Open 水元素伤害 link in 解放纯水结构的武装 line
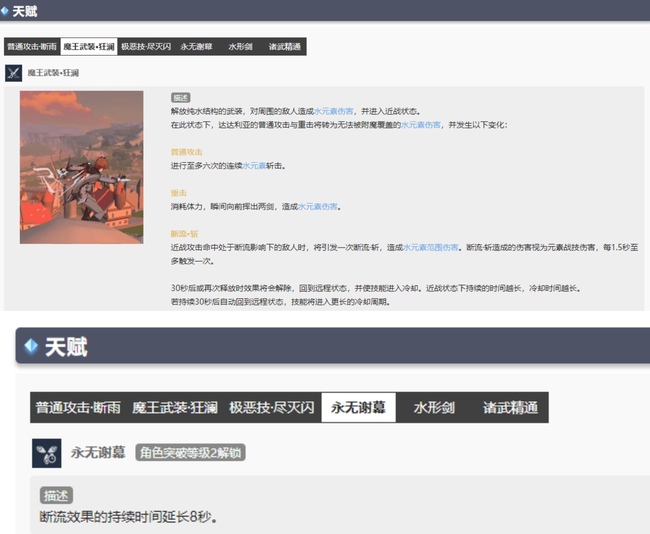 point(334,111)
